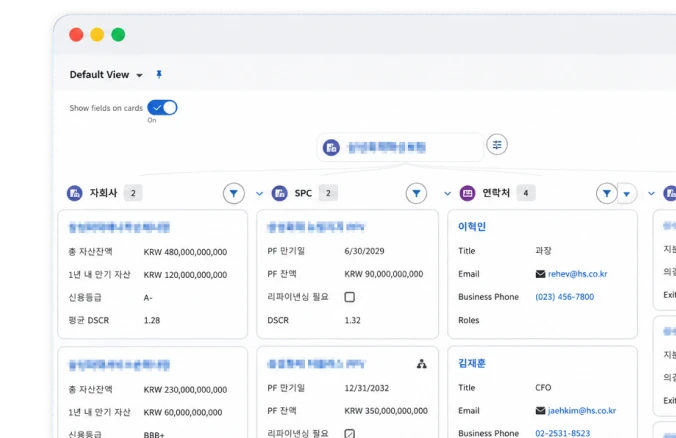676x438 pixels.
Task: Open the second blurred SPC card title
Action: pyautogui.click(x=316, y=364)
